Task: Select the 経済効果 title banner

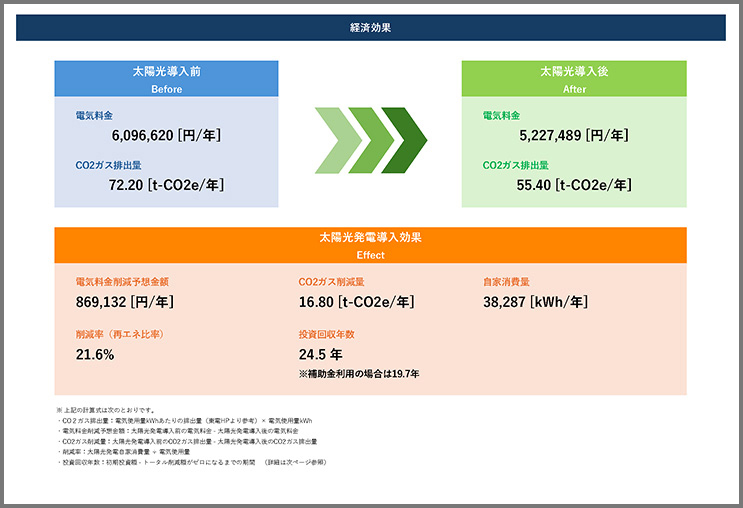Action: 371,28
